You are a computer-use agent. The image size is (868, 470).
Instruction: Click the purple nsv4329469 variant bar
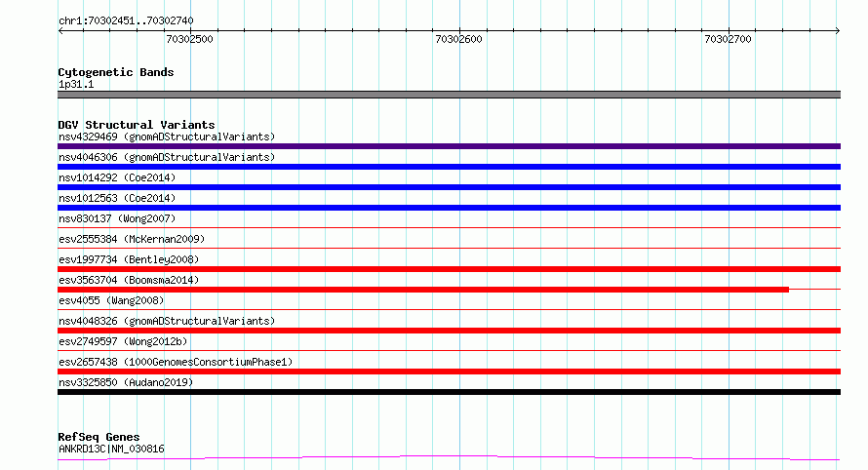[x=449, y=146]
